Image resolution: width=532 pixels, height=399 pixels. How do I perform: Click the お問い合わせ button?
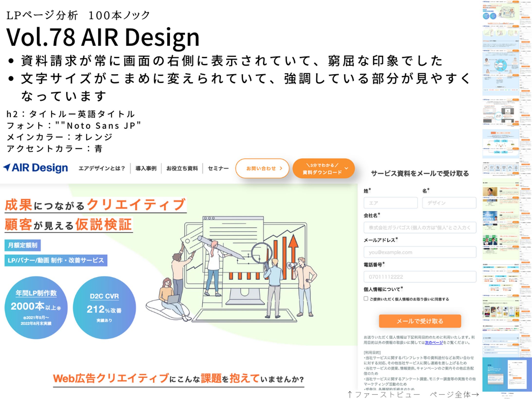(x=262, y=168)
